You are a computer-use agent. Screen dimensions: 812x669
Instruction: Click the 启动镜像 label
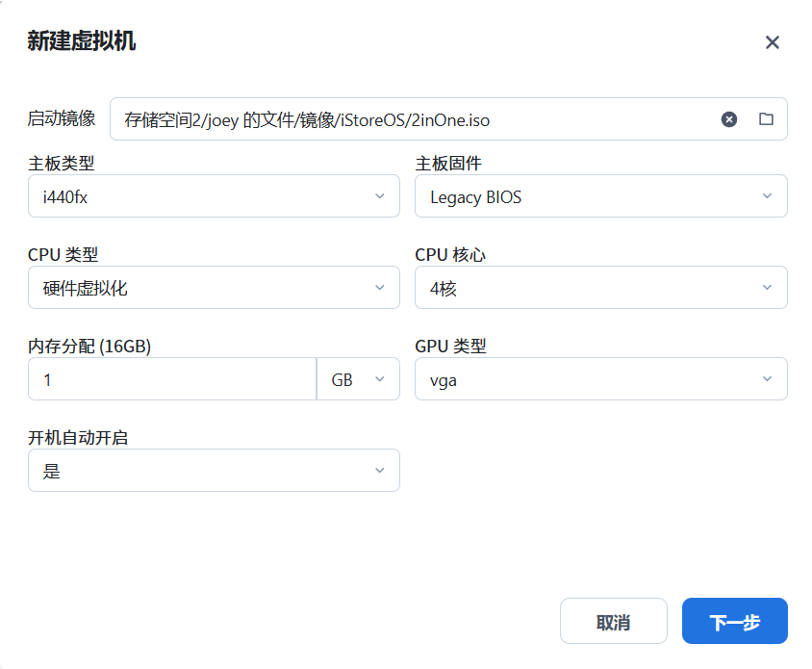(62, 118)
